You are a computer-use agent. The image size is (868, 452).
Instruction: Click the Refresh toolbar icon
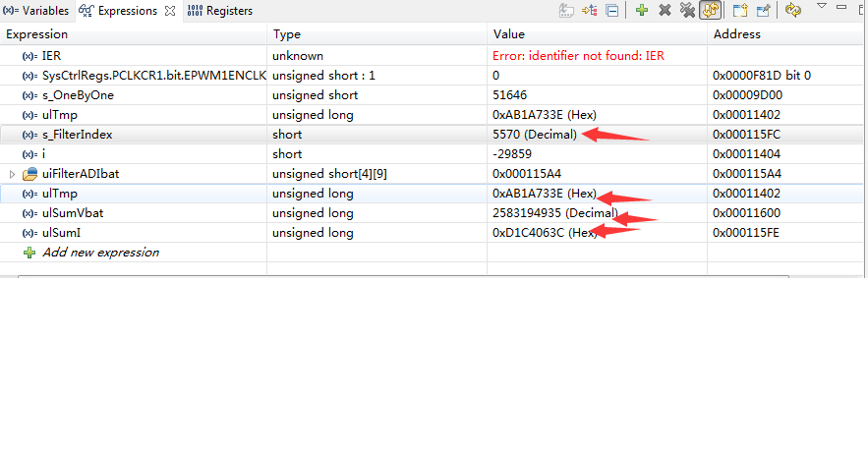point(792,11)
